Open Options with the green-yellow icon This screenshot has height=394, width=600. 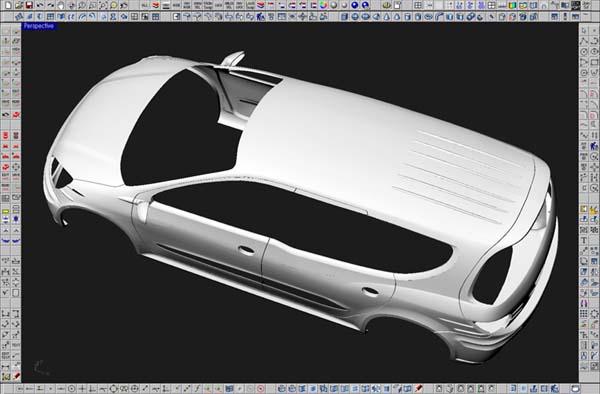[387, 5]
